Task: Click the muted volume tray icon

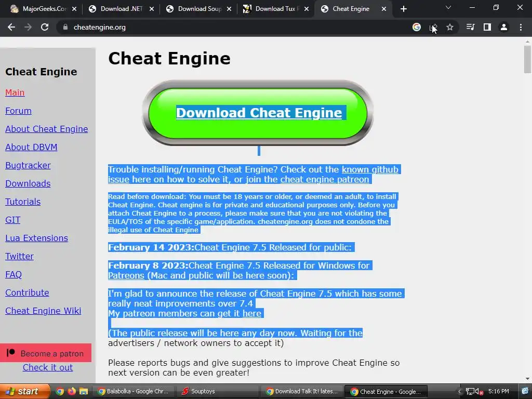Action: (479, 392)
